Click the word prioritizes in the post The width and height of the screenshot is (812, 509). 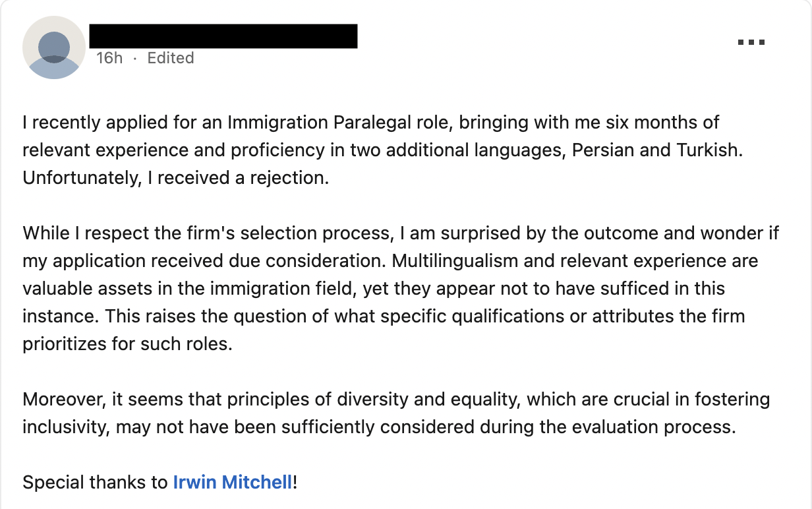point(63,344)
